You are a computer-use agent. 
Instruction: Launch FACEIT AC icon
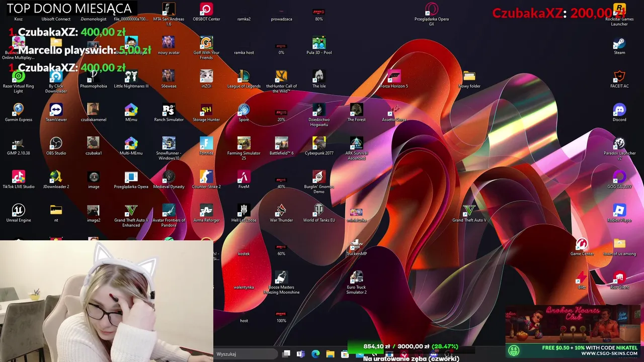click(619, 76)
